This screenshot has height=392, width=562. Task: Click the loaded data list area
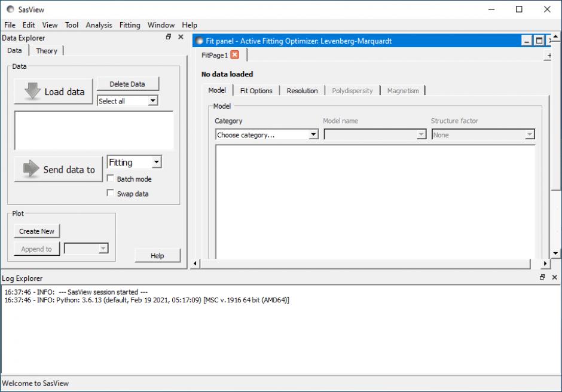(x=93, y=130)
